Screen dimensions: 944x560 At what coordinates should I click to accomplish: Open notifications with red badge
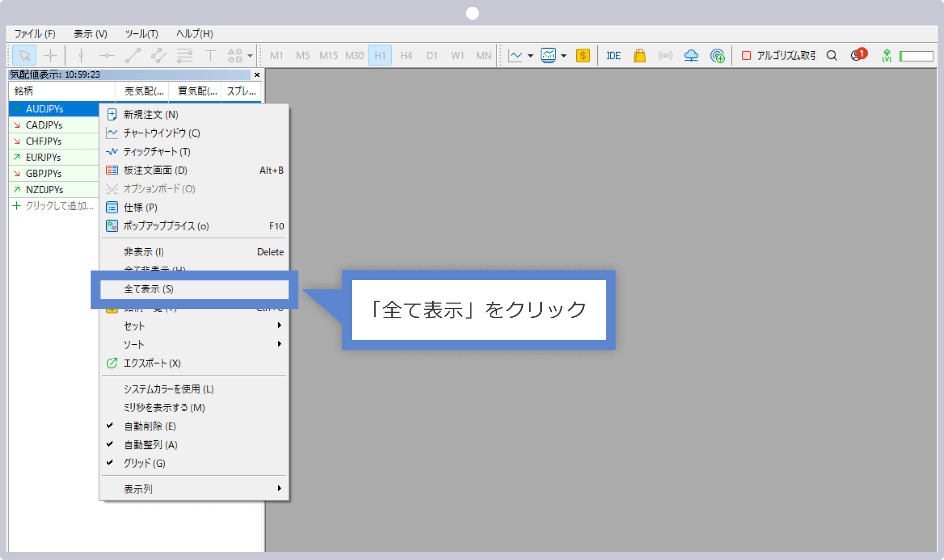859,55
